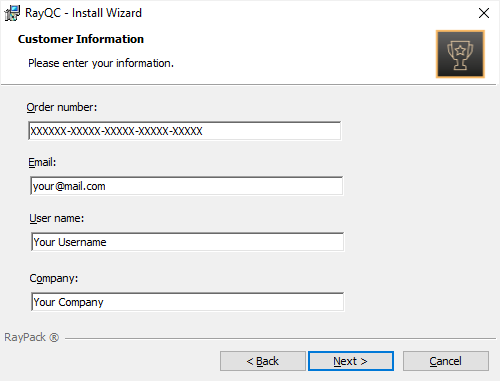Click the Customer Information heading
The width and height of the screenshot is (500, 381).
tap(81, 39)
